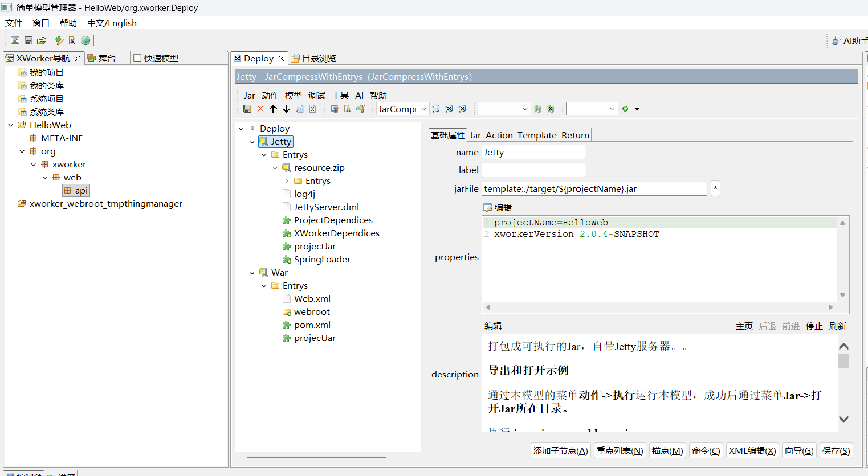Click the green bug with pencil icon
868x476 pixels.
coord(59,40)
